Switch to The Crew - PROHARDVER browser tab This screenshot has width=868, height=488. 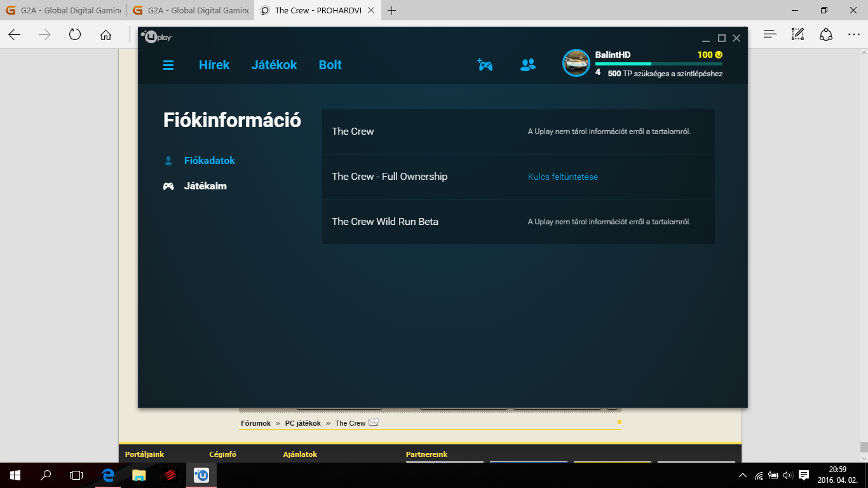(x=318, y=10)
